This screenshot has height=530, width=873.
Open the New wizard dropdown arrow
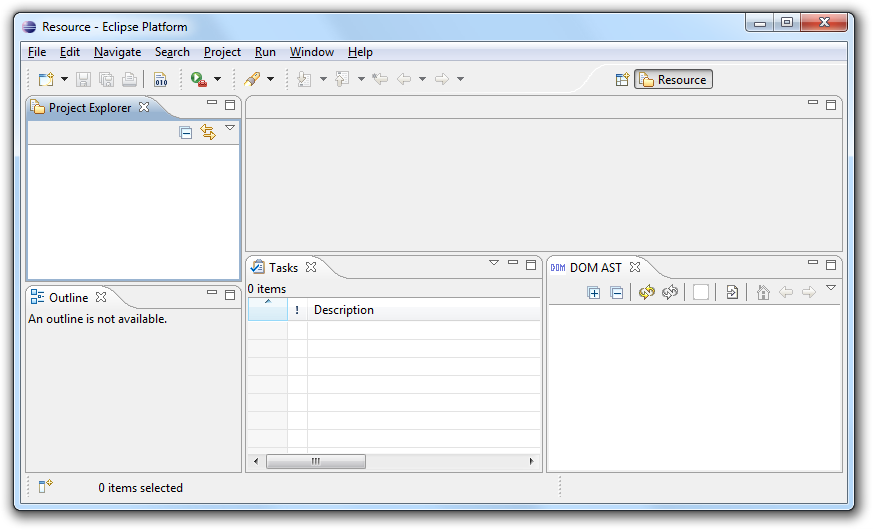click(64, 79)
